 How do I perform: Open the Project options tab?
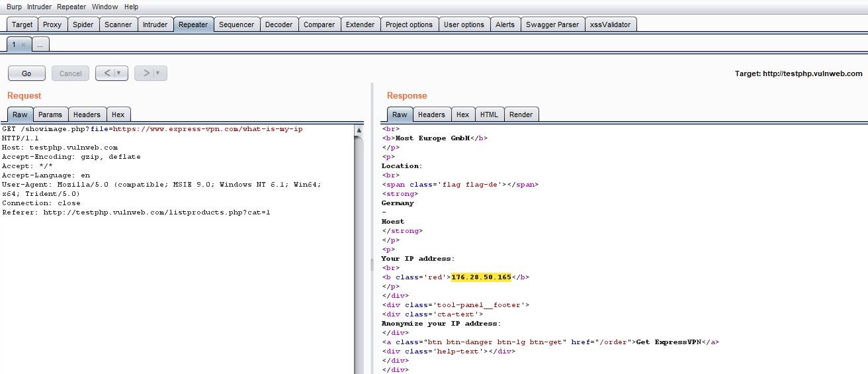[x=409, y=24]
